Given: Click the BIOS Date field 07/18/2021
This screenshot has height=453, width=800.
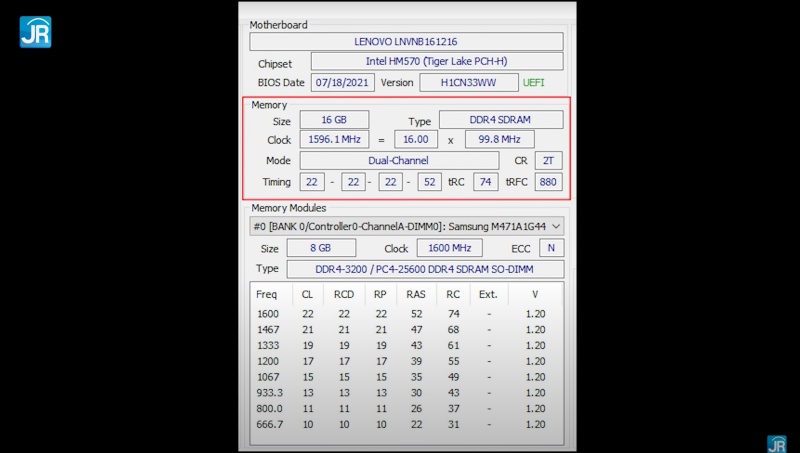Looking at the screenshot, I should 342,83.
